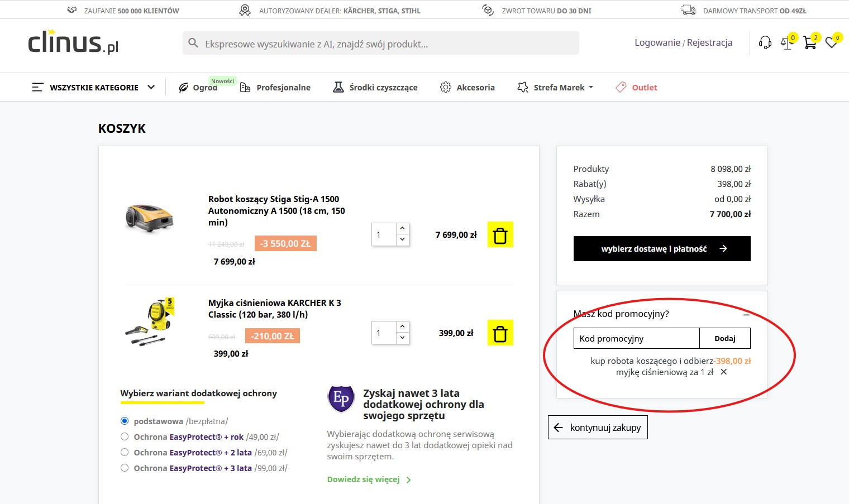The width and height of the screenshot is (849, 504).
Task: Click the -210,00 ZŁ discount badge
Action: [x=273, y=336]
